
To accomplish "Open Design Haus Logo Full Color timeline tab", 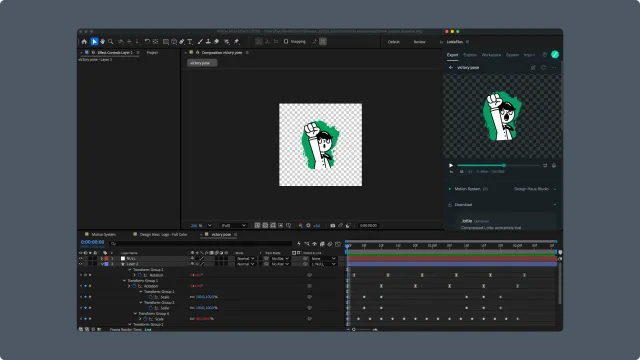I will pyautogui.click(x=163, y=235).
